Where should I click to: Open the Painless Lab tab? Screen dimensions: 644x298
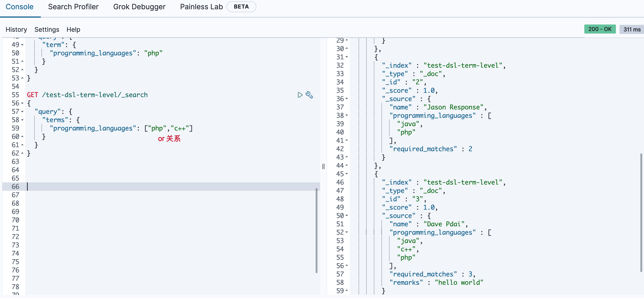click(x=201, y=7)
